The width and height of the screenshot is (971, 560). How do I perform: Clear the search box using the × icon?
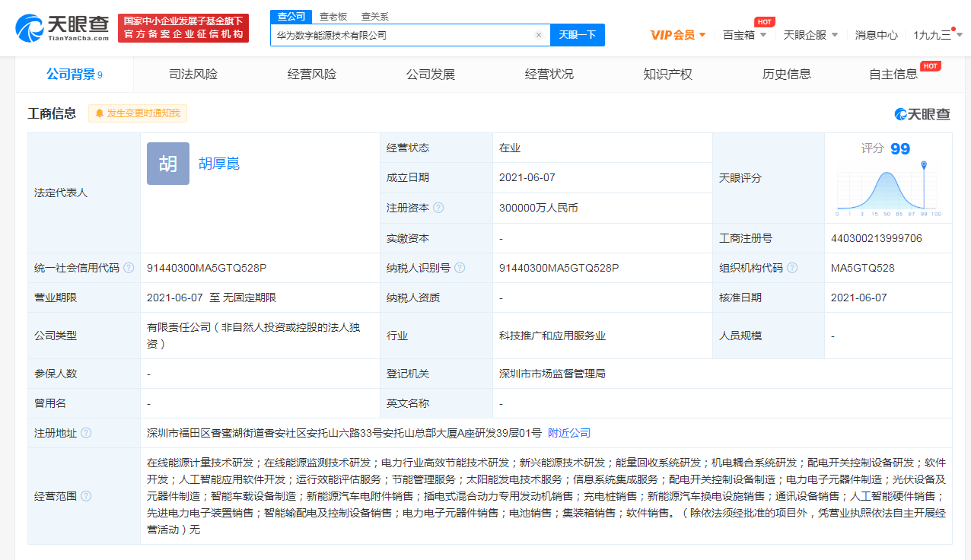coord(539,35)
